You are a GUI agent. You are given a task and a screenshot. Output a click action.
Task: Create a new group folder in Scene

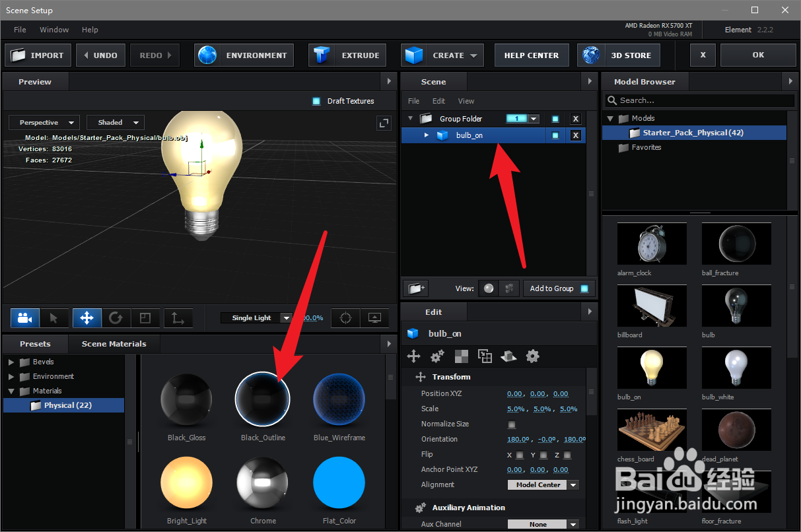[416, 288]
